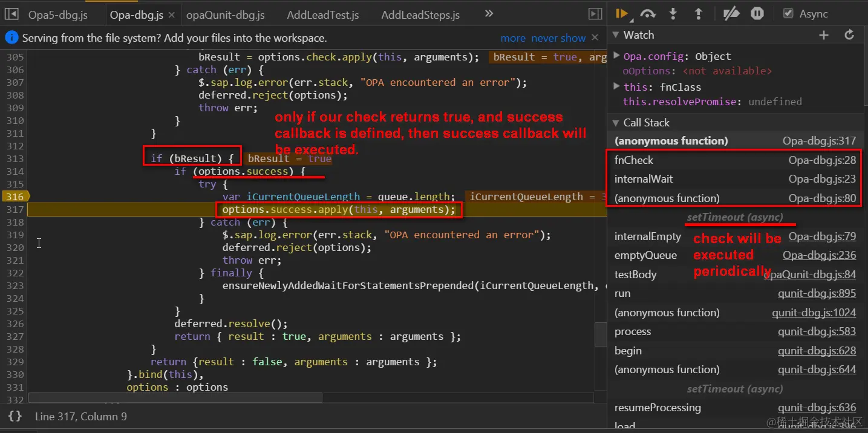Open the Opa-dbg.js:236 source link

[x=820, y=255]
